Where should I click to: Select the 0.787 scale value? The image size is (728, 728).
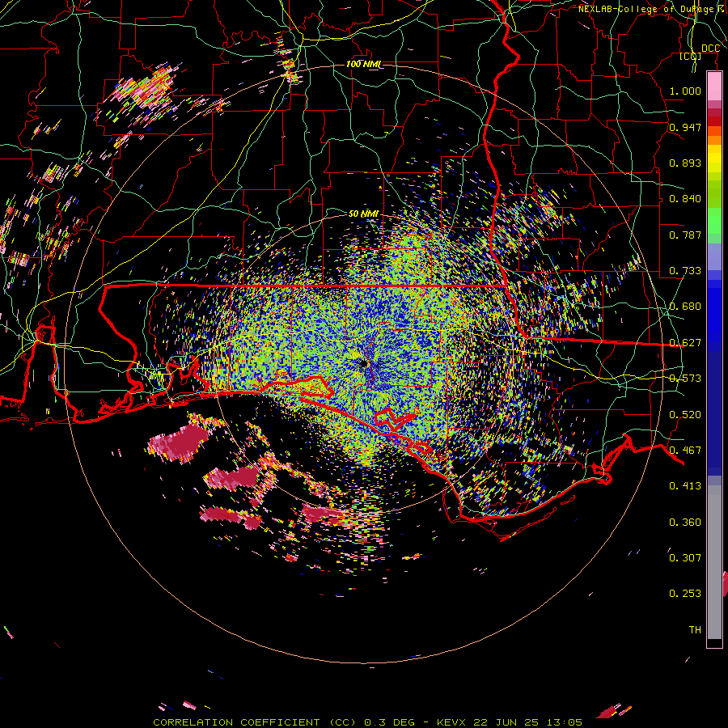coord(685,235)
